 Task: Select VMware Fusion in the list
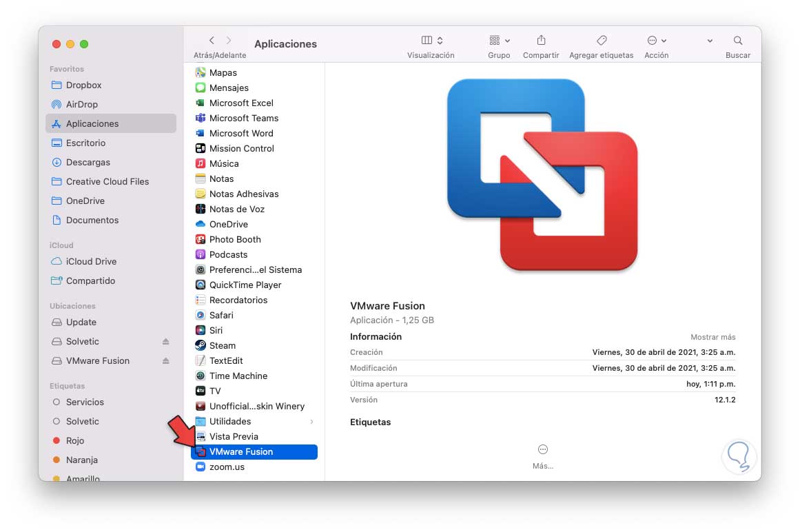[x=254, y=452]
